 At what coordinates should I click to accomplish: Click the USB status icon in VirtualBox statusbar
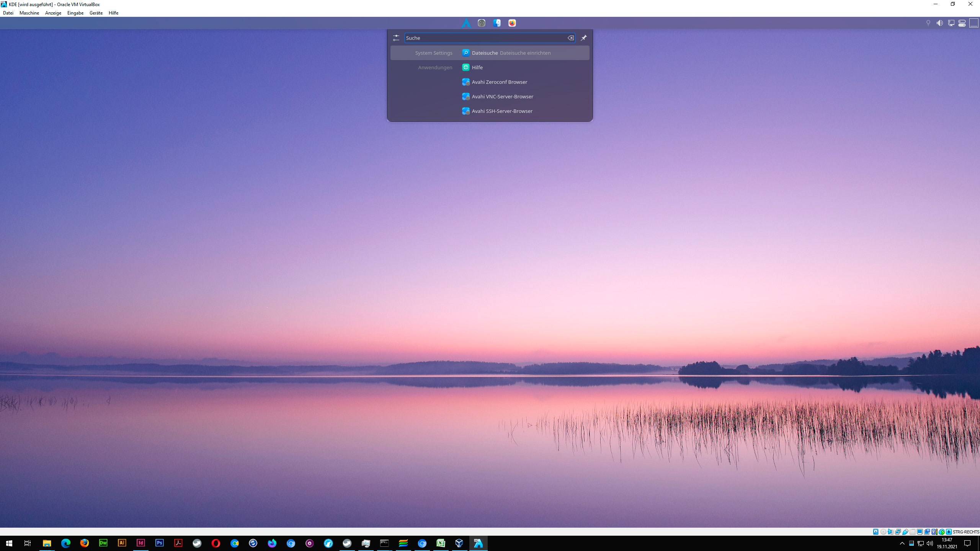pos(905,532)
